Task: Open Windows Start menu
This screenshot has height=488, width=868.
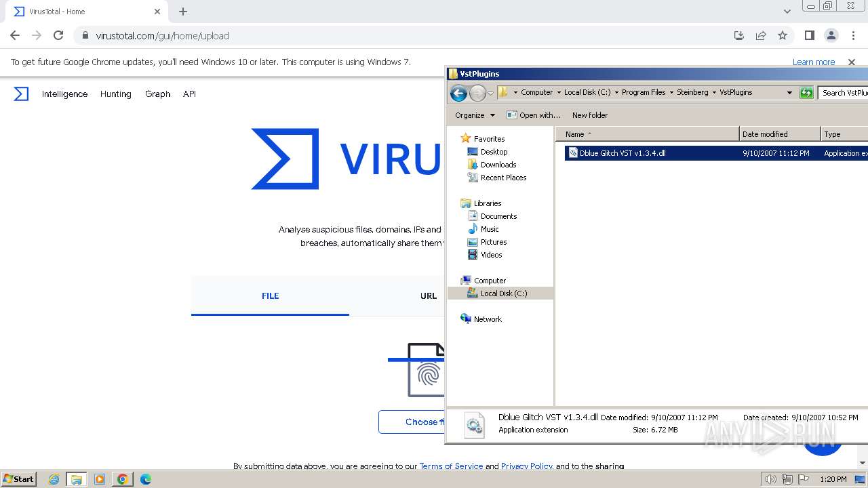Action: pyautogui.click(x=18, y=479)
